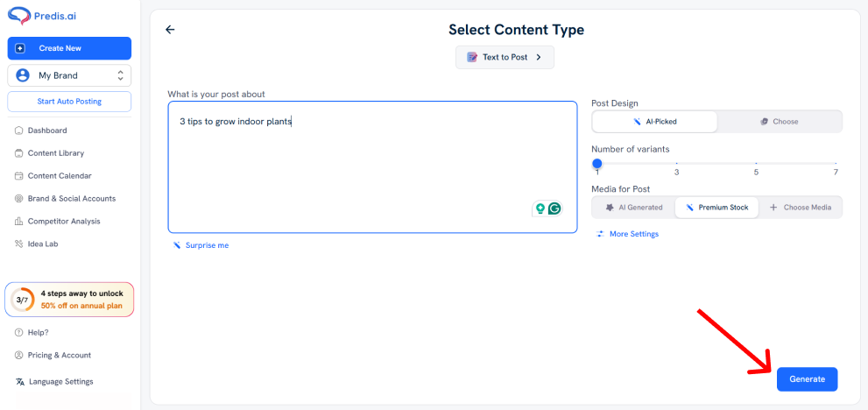Select AI Generated media option
This screenshot has height=410, width=868.
[634, 208]
